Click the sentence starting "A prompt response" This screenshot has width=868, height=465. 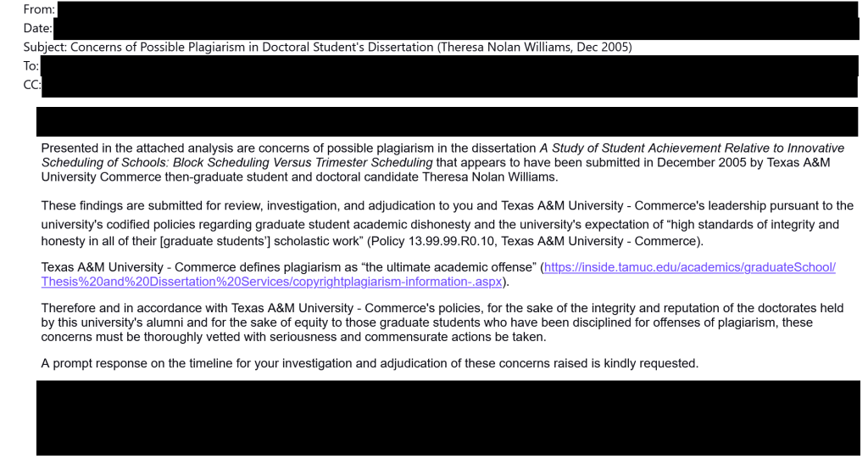369,364
